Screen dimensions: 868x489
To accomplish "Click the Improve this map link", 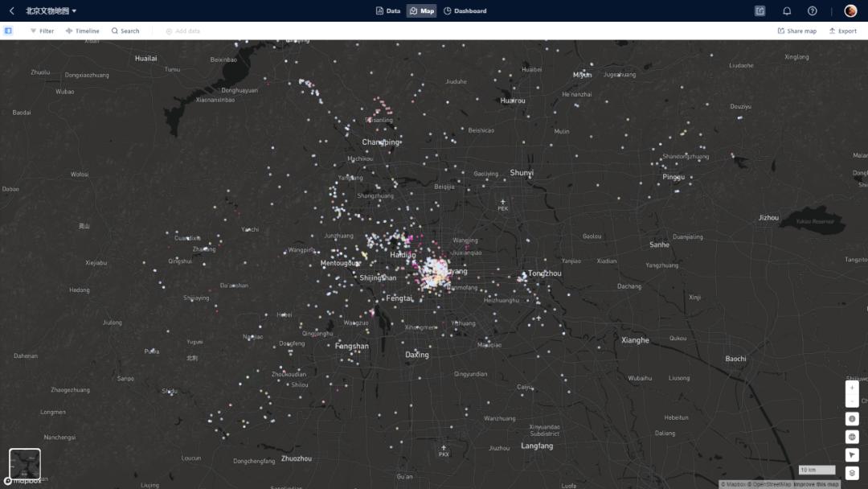I will pyautogui.click(x=816, y=484).
